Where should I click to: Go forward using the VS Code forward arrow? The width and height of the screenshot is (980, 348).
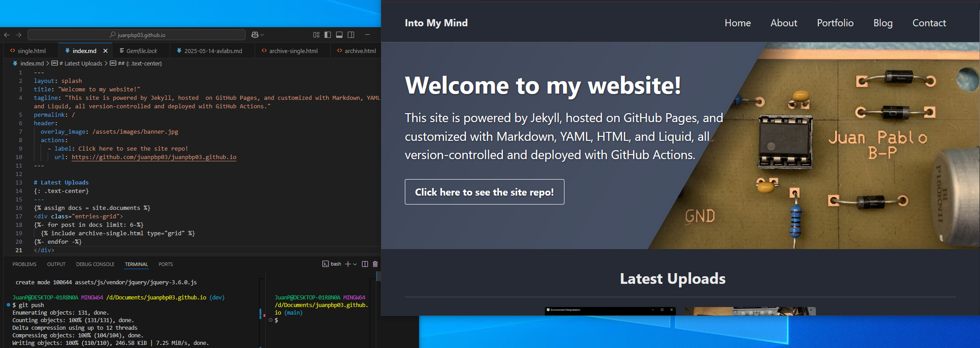point(18,35)
